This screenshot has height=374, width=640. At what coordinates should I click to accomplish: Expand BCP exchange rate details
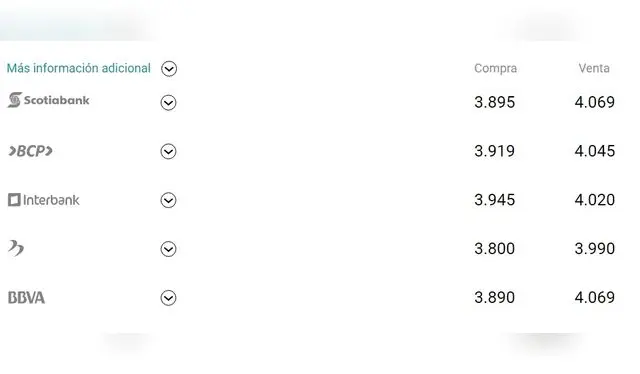(x=168, y=151)
